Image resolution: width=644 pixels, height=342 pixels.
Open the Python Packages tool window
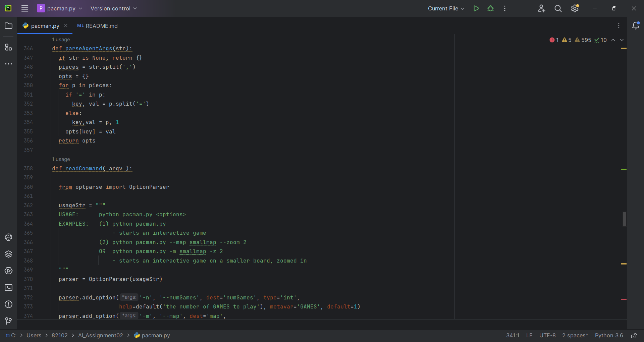pos(8,254)
